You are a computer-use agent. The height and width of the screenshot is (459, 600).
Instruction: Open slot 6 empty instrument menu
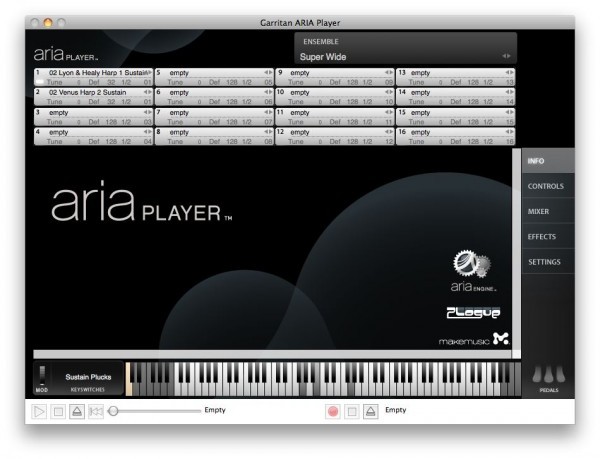(x=268, y=92)
